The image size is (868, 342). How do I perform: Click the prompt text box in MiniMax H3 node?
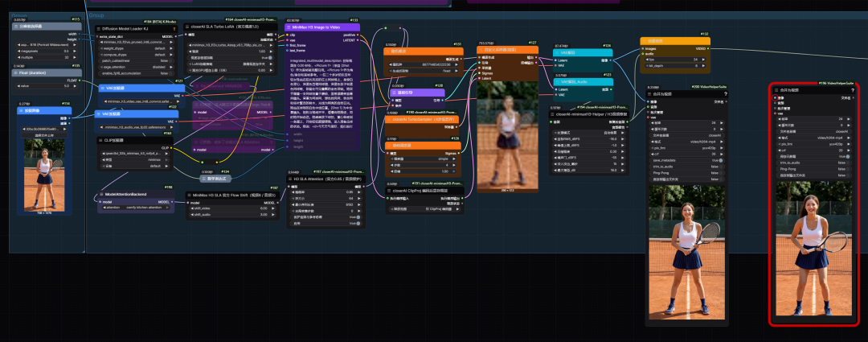[x=323, y=93]
